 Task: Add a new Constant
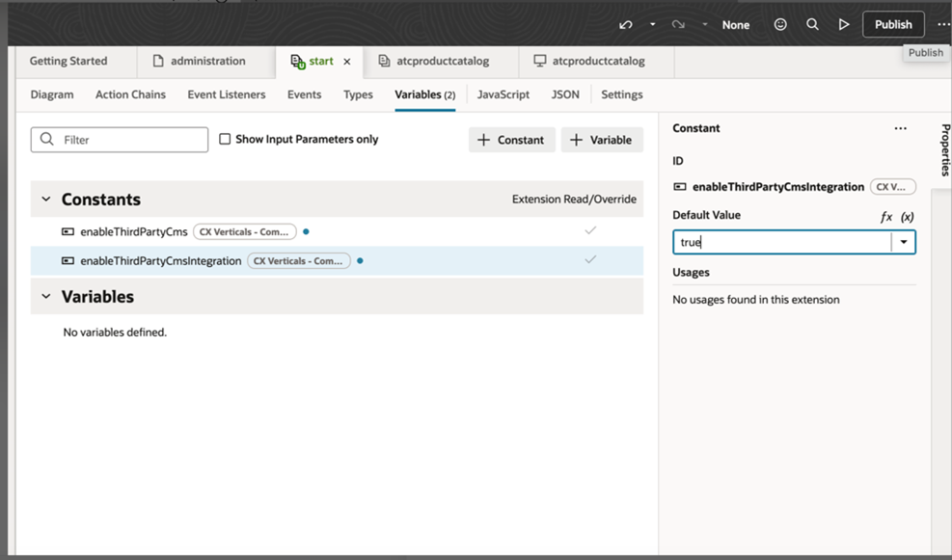(x=512, y=140)
